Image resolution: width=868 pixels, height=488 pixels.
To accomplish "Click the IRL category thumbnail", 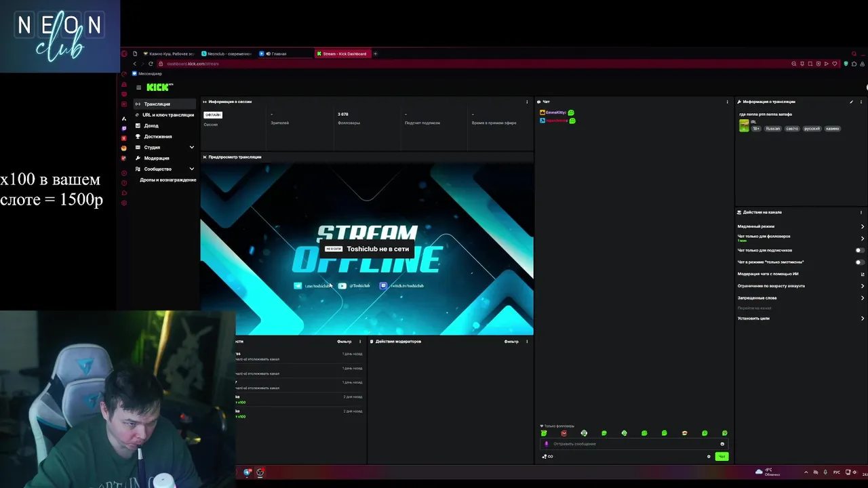I will 744,126.
